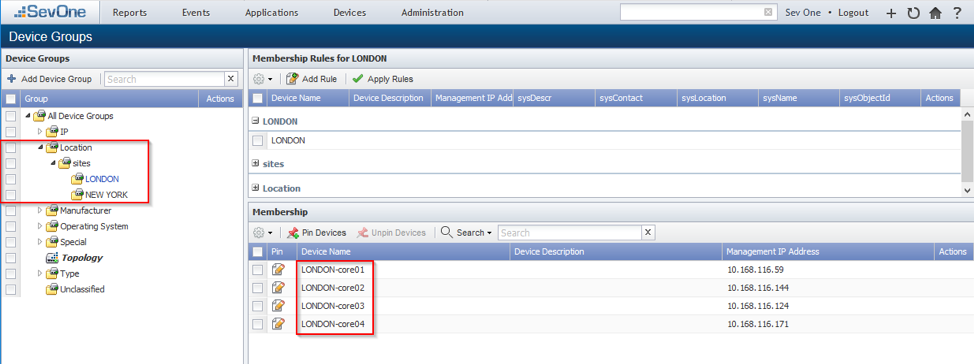Open the Membership Rules gear dropdown
This screenshot has width=974, height=364.
[263, 79]
